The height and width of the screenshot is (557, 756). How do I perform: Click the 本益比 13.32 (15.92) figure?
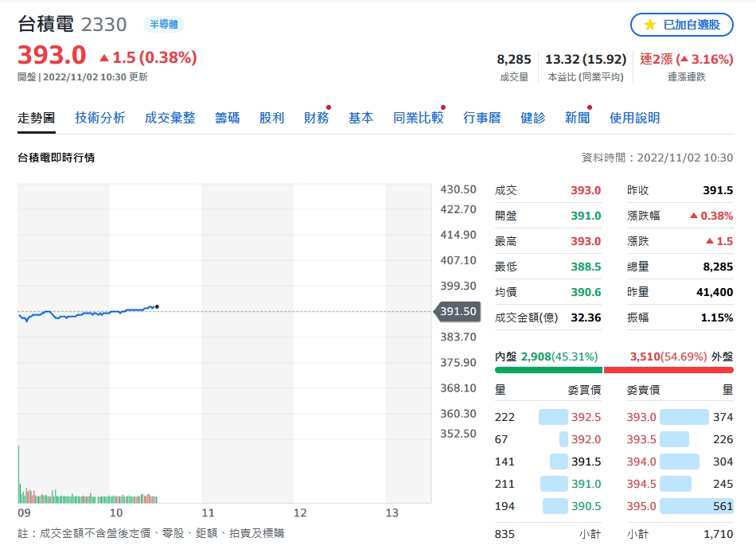pyautogui.click(x=586, y=59)
